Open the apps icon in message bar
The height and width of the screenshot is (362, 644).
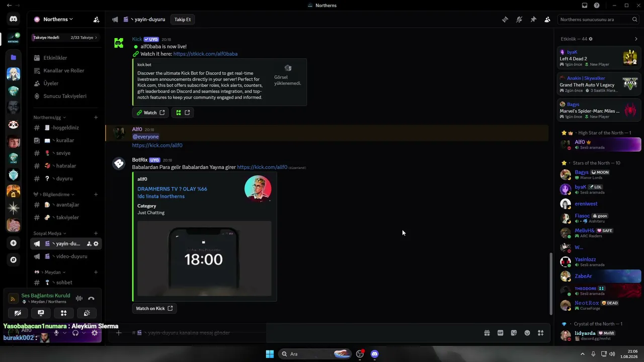tap(541, 333)
